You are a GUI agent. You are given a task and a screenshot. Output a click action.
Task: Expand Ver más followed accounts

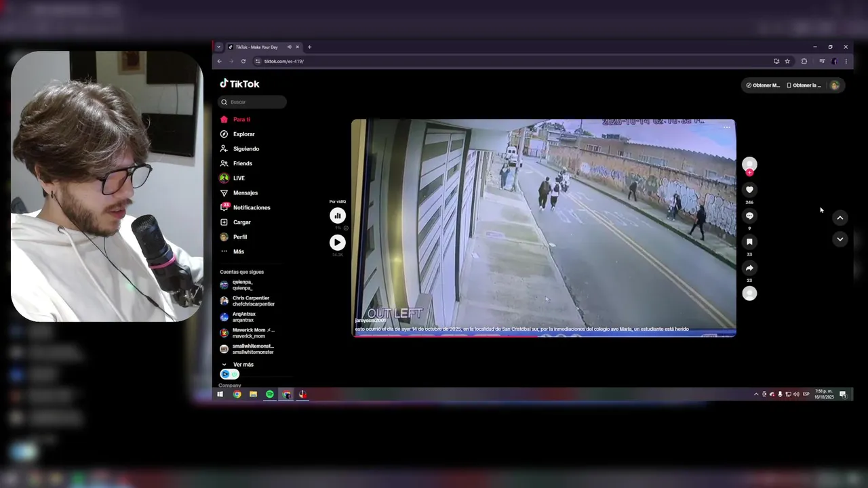(237, 365)
